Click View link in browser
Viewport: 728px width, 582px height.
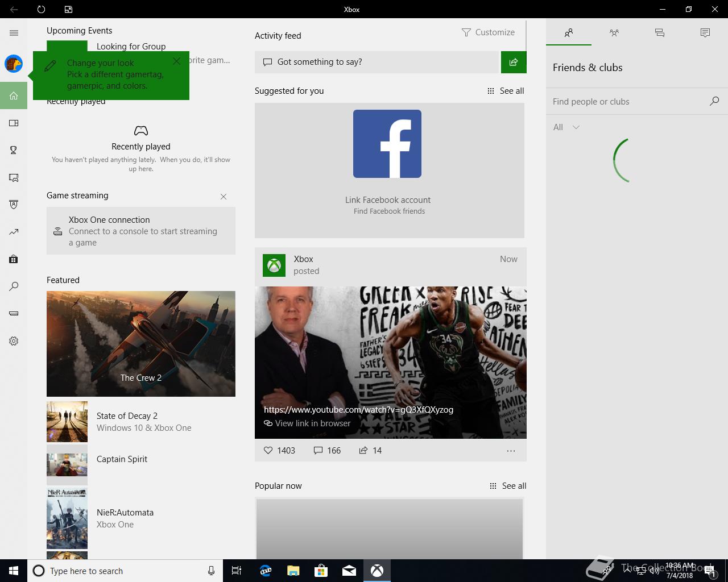[307, 423]
